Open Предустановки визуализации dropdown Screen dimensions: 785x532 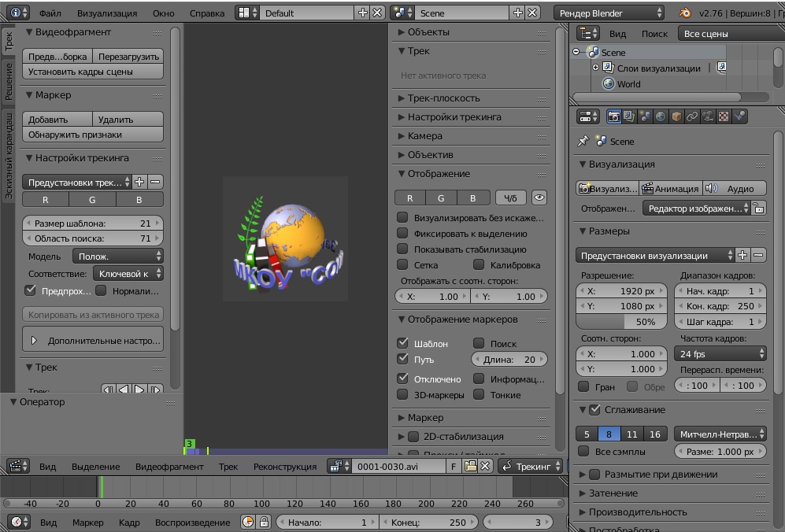click(x=654, y=255)
